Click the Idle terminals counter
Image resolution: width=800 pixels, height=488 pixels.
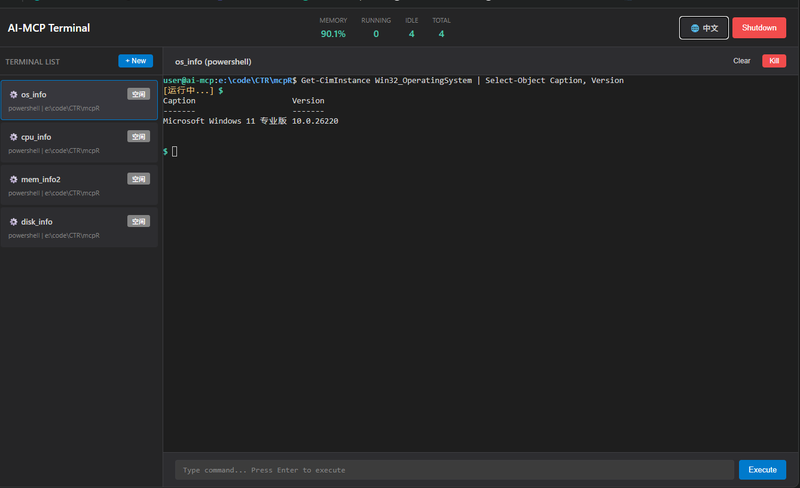coord(411,34)
